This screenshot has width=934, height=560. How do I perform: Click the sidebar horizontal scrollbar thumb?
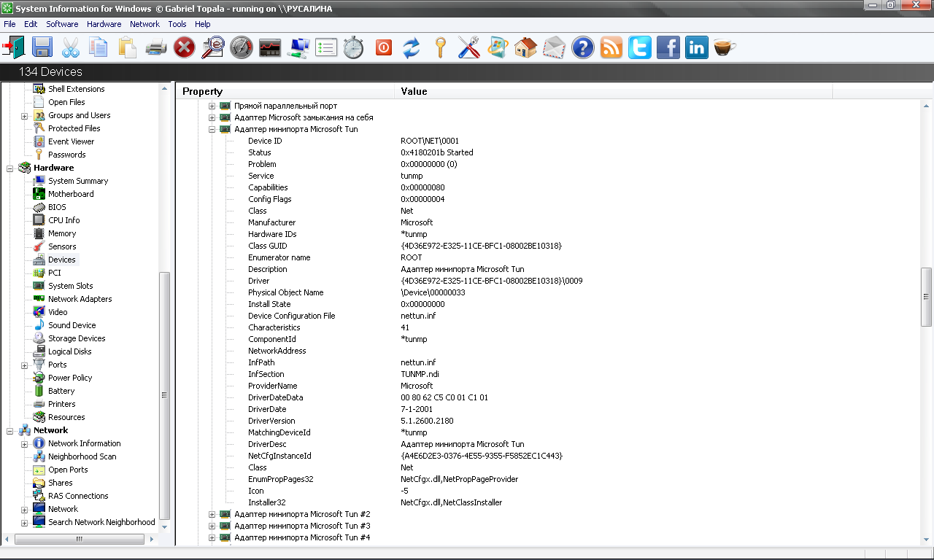(79, 539)
